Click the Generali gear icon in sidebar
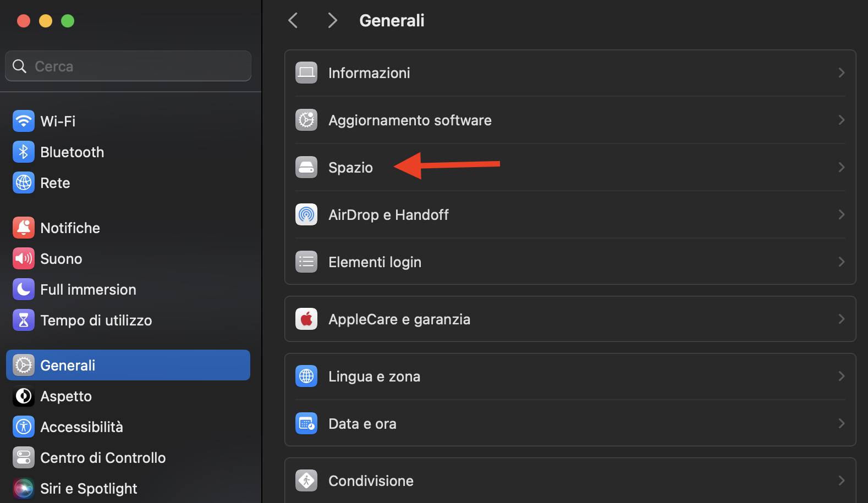Screen dimensions: 868x503 tap(24, 365)
